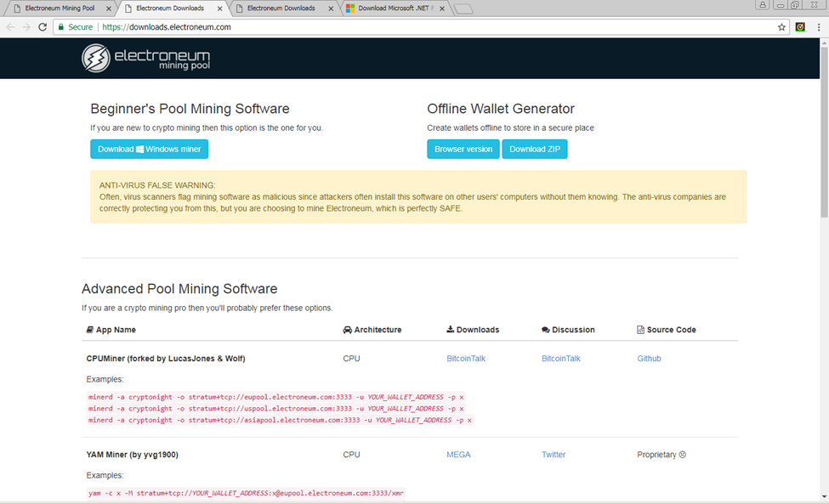The image size is (829, 504).
Task: Download the Windows miner
Action: [x=149, y=149]
